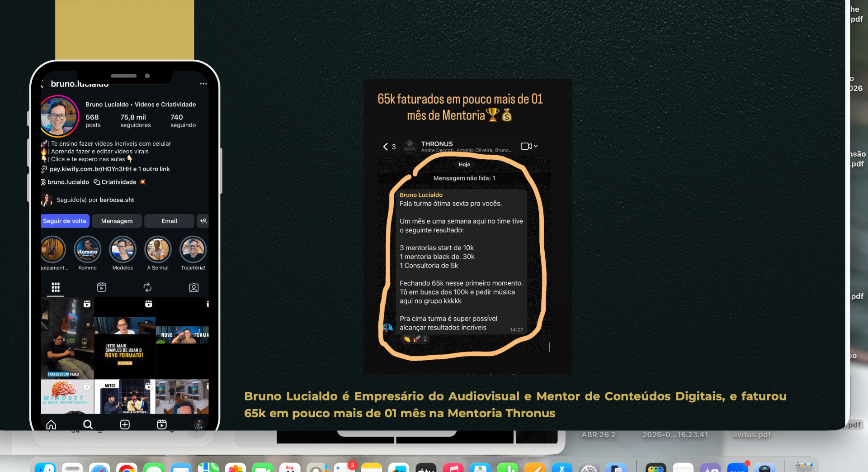Image resolution: width=868 pixels, height=472 pixels.
Task: Open the Criatividade broadcast channel
Action: click(120, 182)
